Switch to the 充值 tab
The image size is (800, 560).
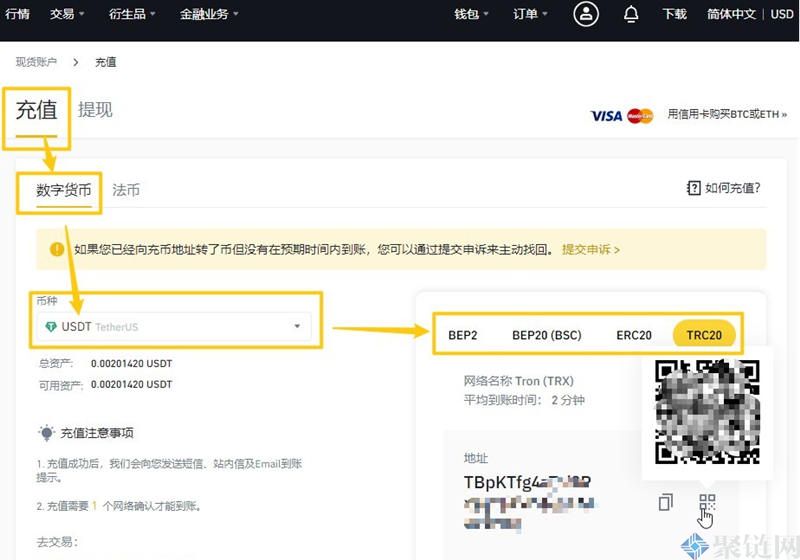[x=36, y=110]
